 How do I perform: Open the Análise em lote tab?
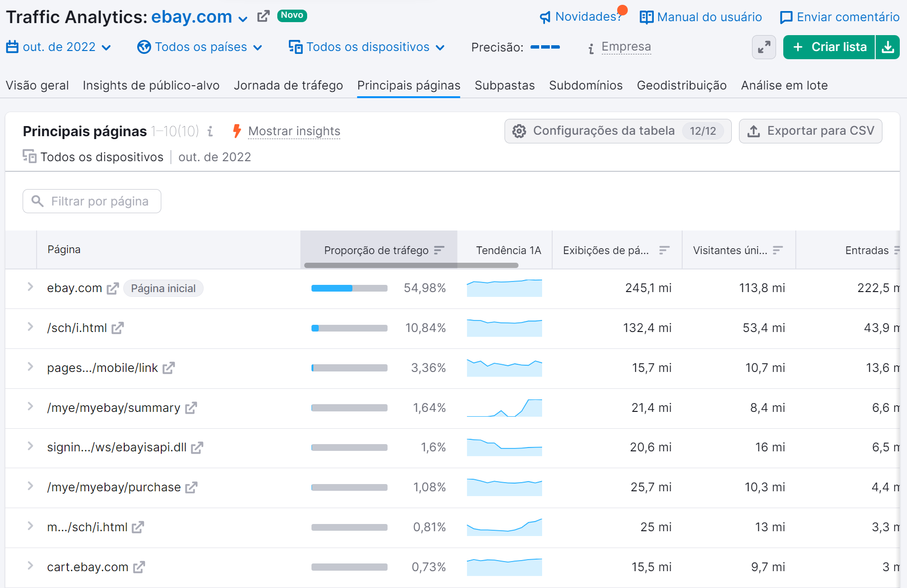(x=784, y=85)
